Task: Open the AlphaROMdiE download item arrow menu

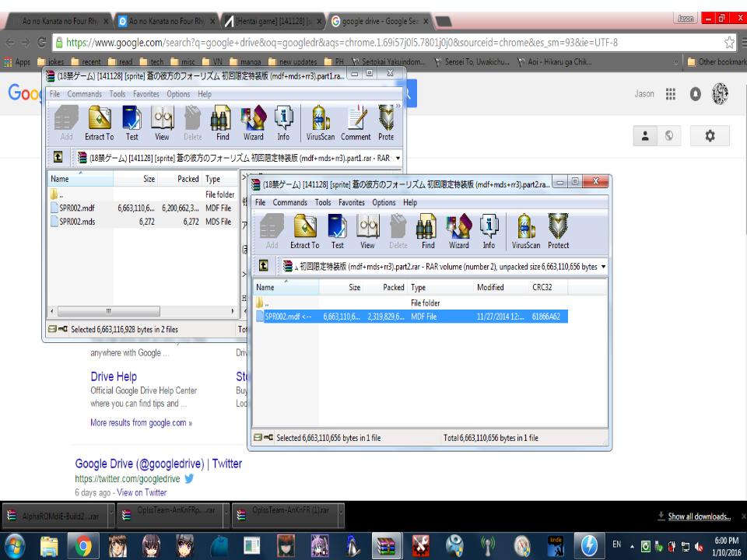Action: point(110,515)
